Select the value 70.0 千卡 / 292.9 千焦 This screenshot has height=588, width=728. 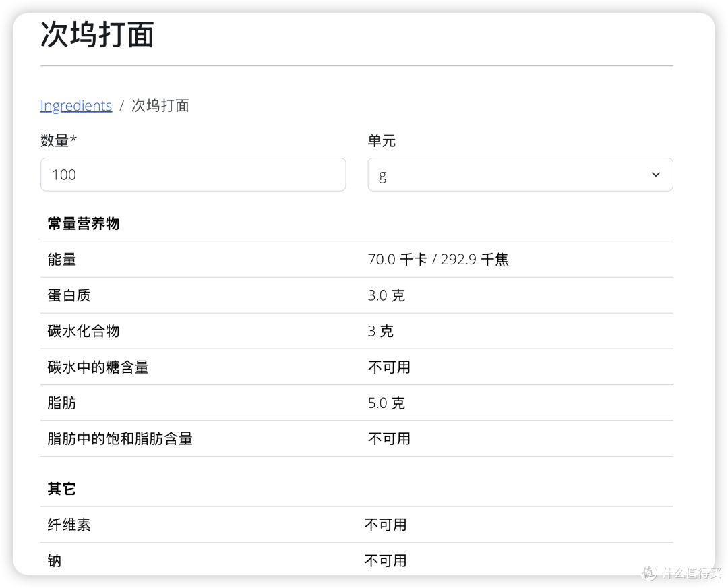click(438, 259)
